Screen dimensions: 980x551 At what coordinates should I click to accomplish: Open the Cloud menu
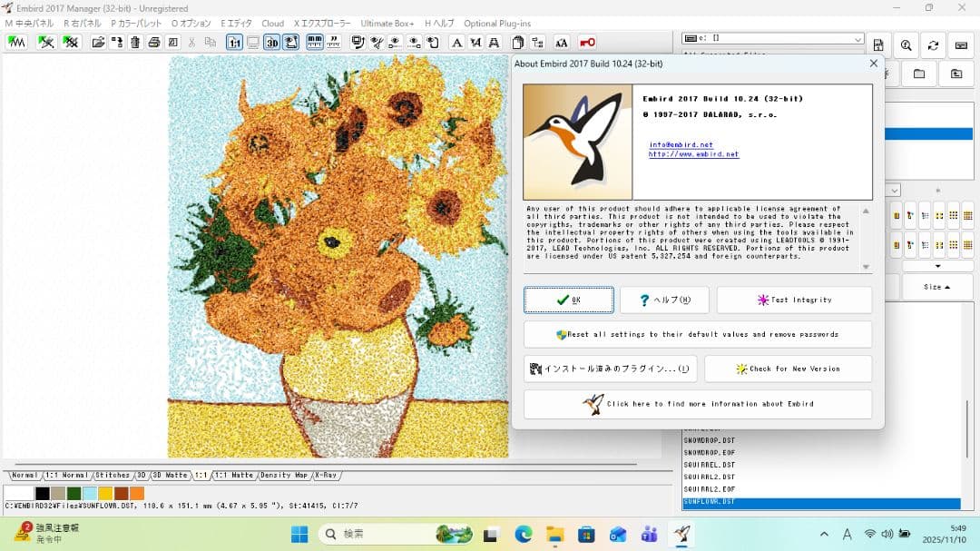coord(272,23)
